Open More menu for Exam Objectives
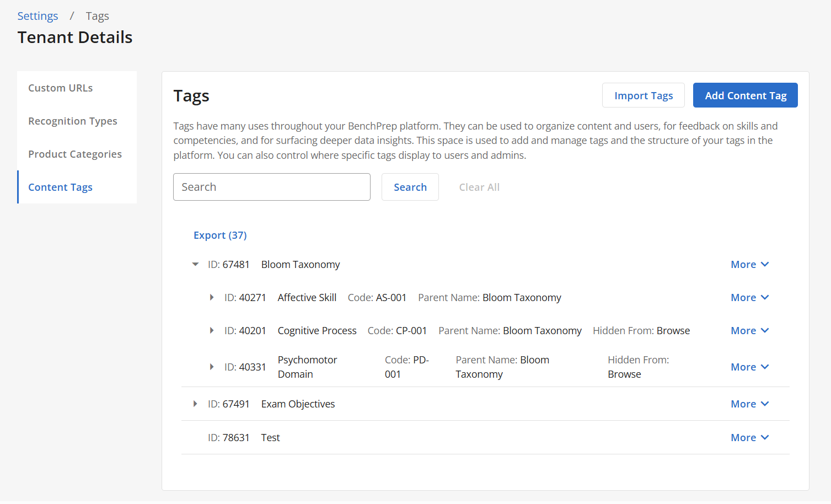The width and height of the screenshot is (831, 504). click(749, 404)
